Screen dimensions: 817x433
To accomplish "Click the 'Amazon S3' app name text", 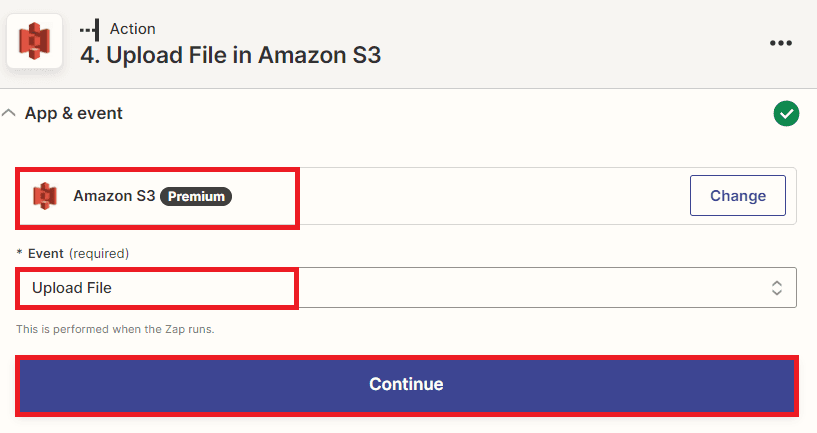I will pos(114,196).
